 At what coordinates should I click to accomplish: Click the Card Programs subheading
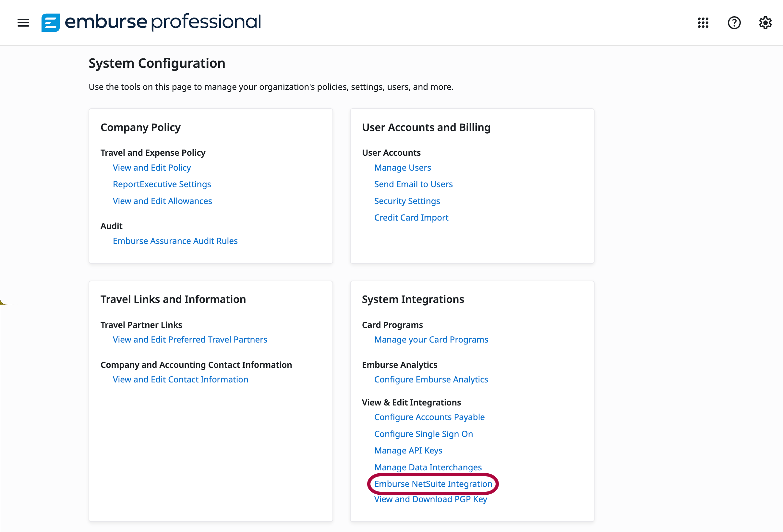click(x=392, y=324)
